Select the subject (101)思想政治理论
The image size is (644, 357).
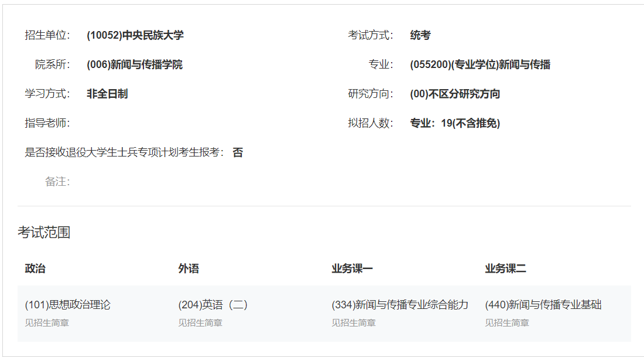click(68, 305)
